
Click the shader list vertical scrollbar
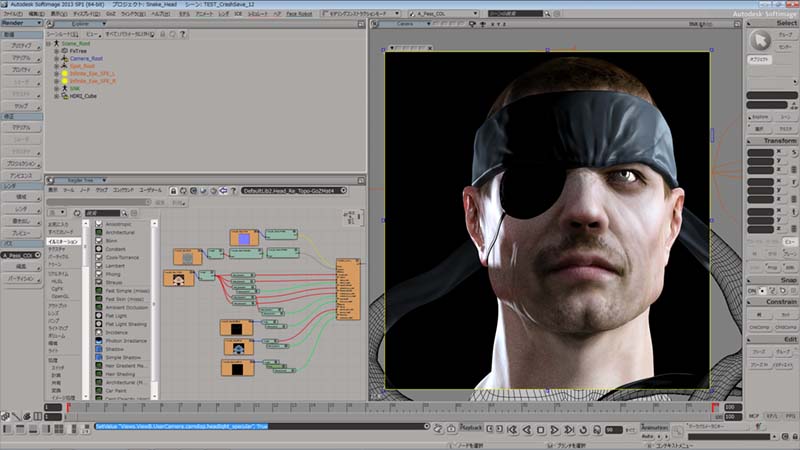[x=154, y=309]
